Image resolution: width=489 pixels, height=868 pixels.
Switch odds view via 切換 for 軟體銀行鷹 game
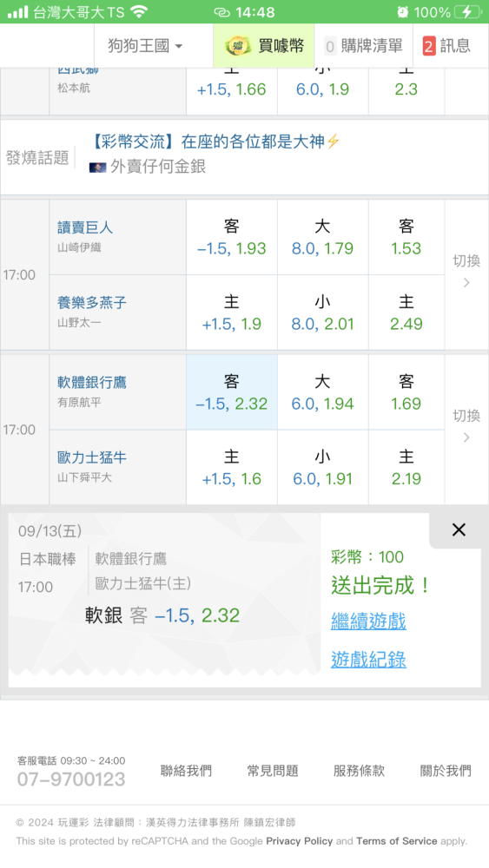click(x=466, y=426)
